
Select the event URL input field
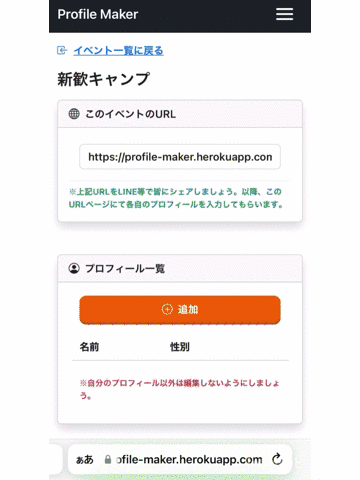coord(180,157)
